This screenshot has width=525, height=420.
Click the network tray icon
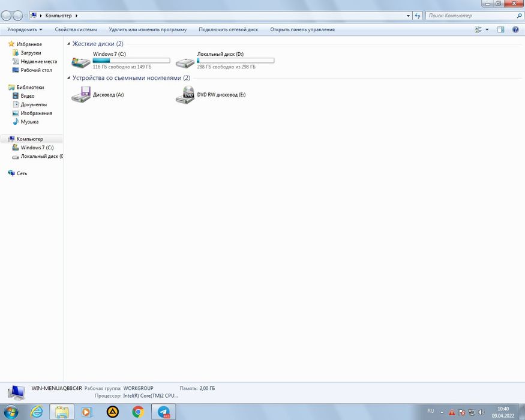tap(472, 412)
